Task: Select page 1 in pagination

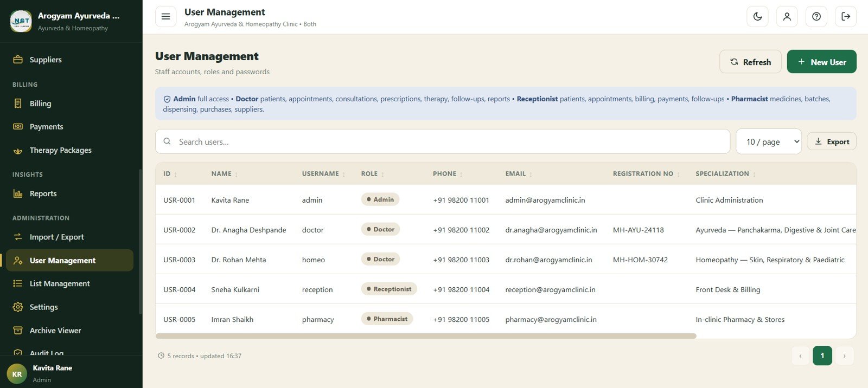Action: [822, 355]
